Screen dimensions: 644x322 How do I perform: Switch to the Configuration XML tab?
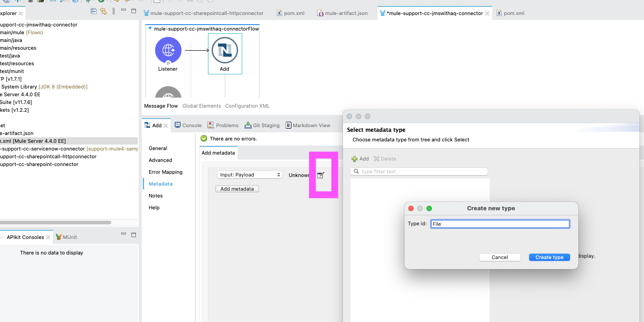pyautogui.click(x=247, y=106)
